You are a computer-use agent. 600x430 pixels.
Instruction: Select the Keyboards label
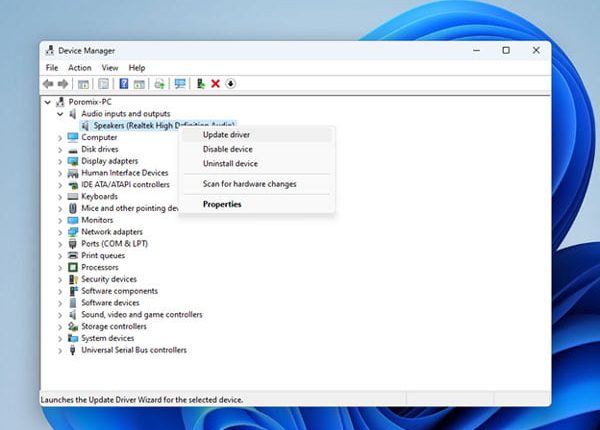99,196
